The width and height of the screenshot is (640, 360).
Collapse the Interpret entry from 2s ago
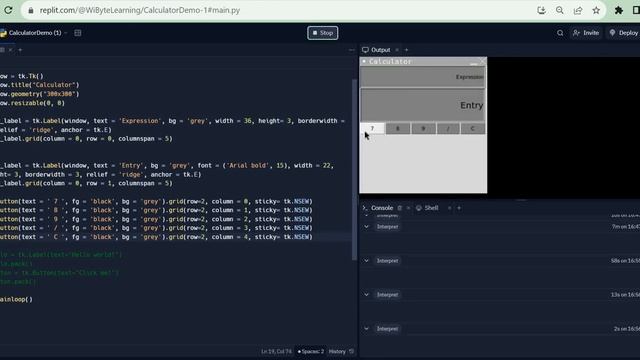click(366, 329)
